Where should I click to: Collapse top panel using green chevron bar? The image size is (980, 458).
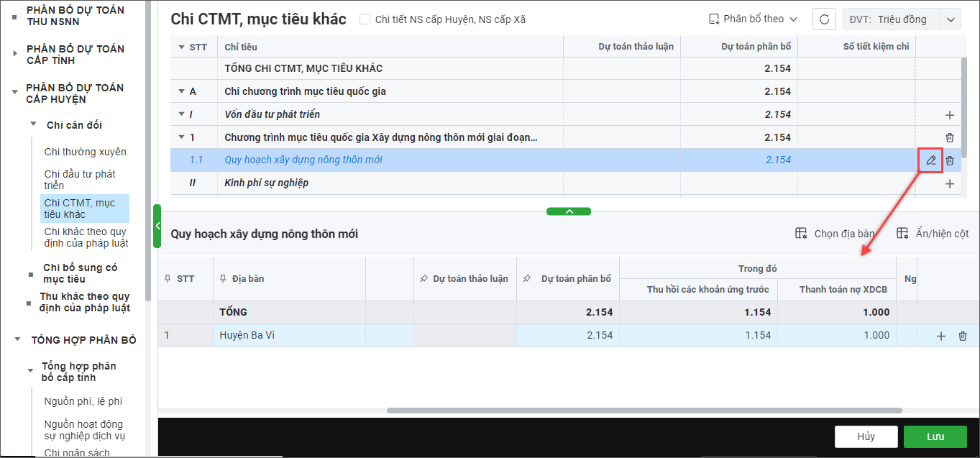pos(569,211)
